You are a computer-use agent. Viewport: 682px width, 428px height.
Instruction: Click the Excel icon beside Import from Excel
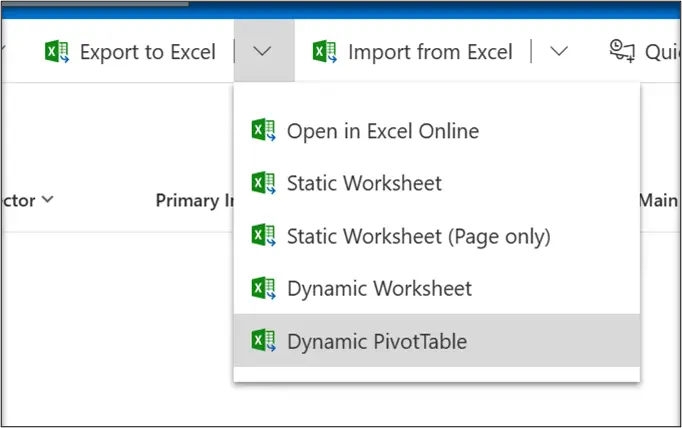(x=324, y=52)
